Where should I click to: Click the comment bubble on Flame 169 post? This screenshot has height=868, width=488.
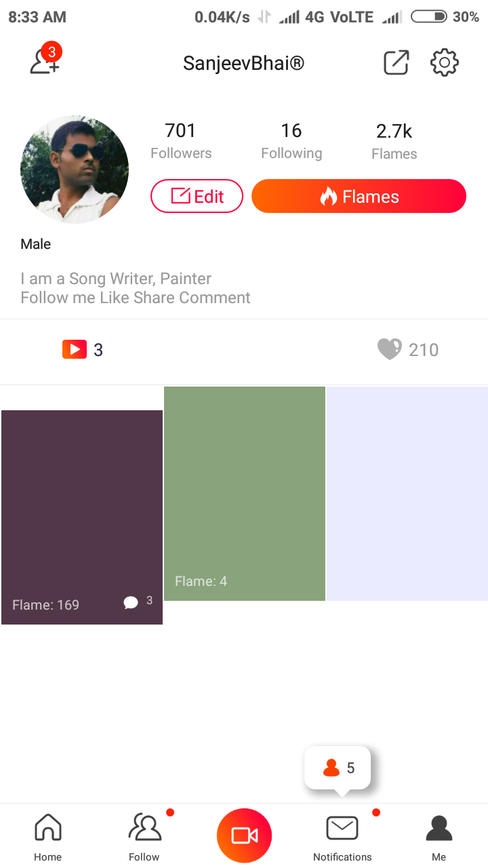pos(131,601)
